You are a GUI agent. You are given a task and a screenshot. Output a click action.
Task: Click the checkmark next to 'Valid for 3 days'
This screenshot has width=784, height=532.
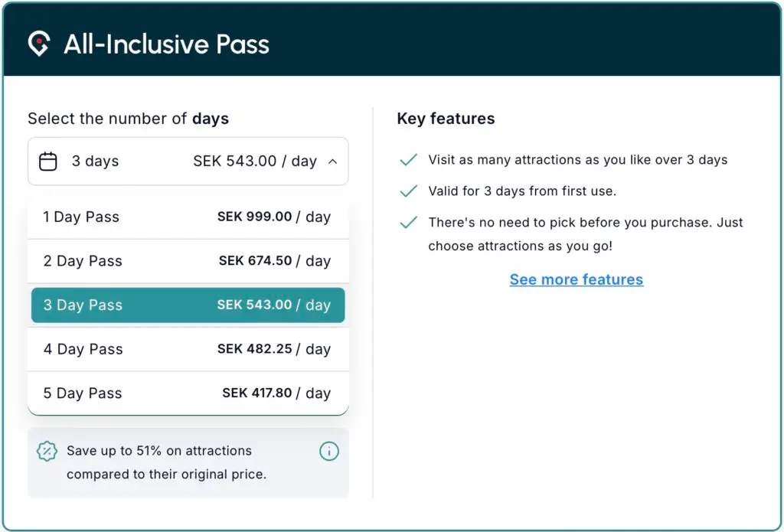tap(408, 191)
